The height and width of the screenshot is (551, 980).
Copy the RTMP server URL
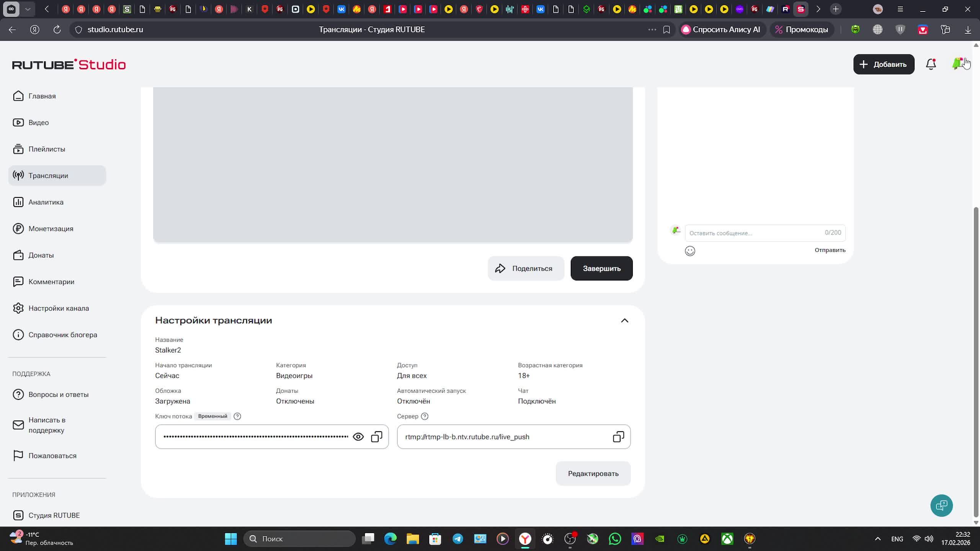(x=618, y=437)
